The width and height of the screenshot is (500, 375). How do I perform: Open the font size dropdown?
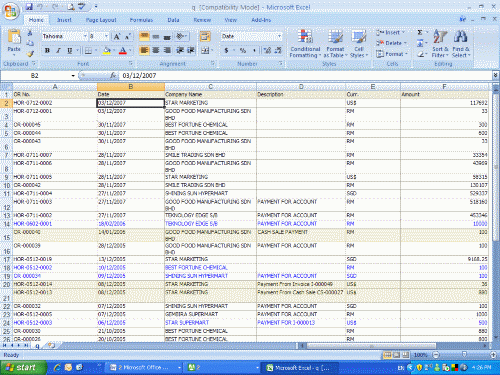(x=106, y=36)
